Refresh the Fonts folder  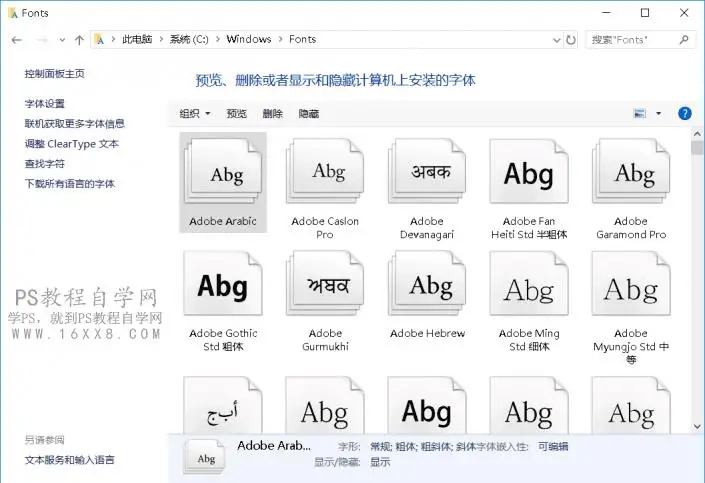pos(571,40)
